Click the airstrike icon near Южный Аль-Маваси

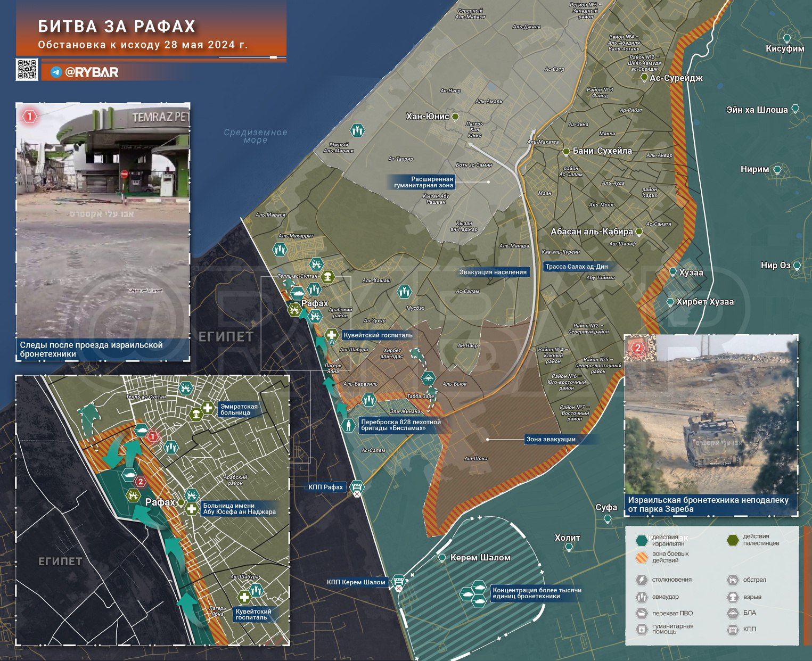[357, 130]
